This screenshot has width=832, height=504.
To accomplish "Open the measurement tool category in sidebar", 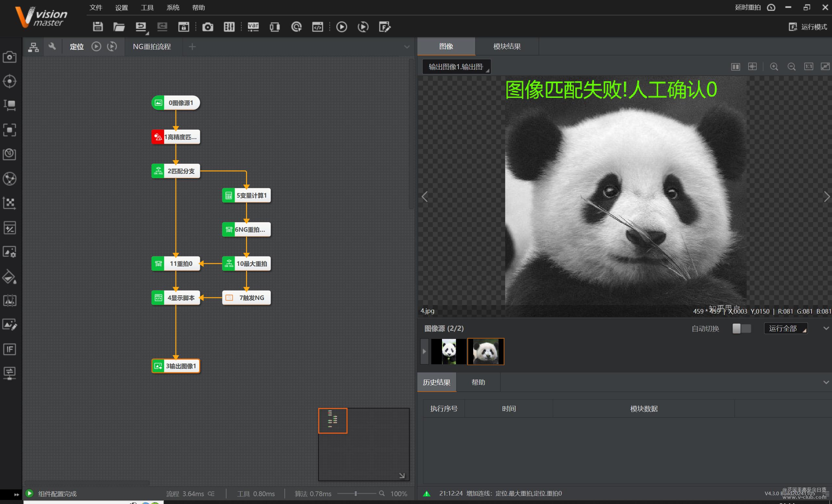I will [9, 105].
